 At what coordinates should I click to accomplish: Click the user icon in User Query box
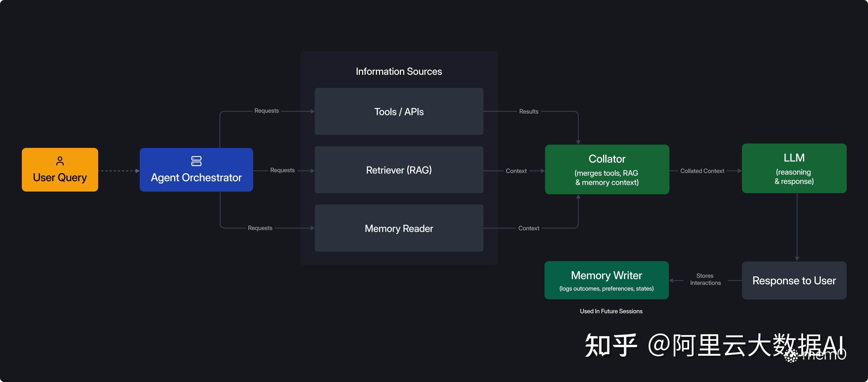[x=60, y=161]
